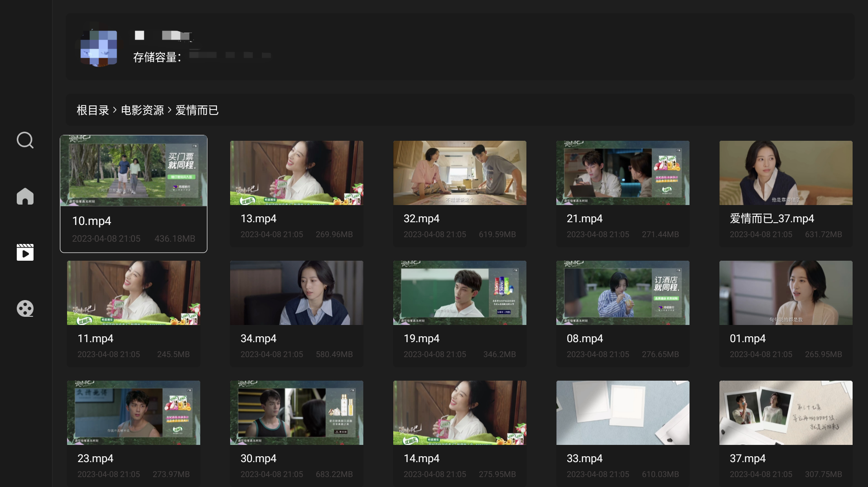Click the 10.mp4 file name
This screenshot has width=868, height=487.
click(x=92, y=221)
